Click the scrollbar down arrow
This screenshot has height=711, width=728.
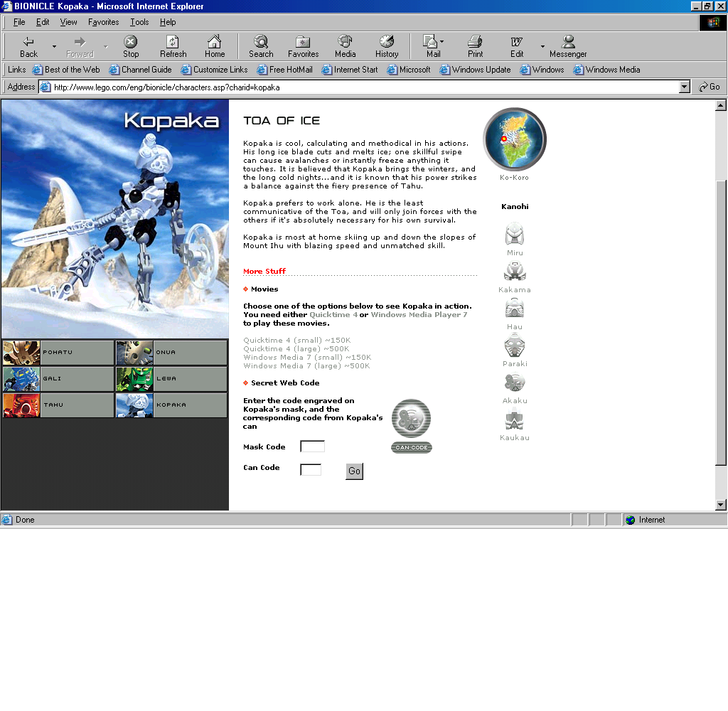point(721,504)
